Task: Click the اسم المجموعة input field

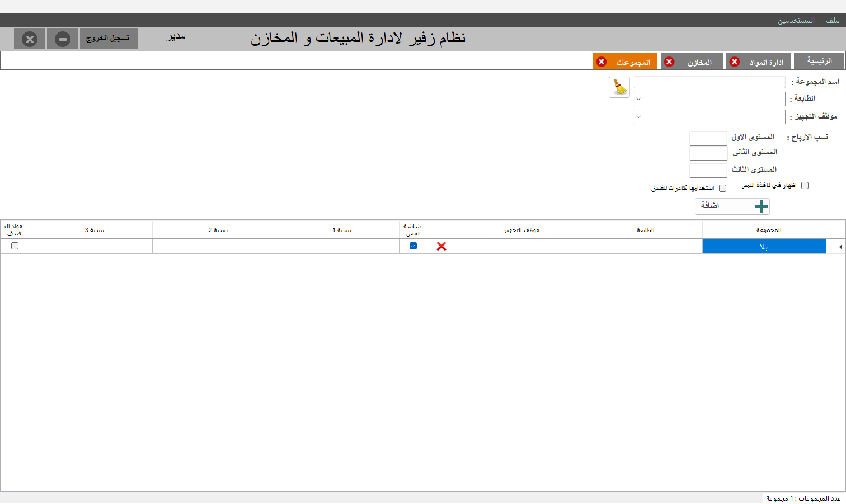Action: [709, 82]
